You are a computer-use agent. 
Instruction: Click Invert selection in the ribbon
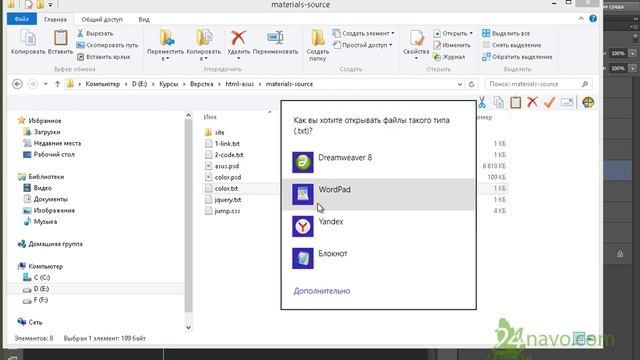517,57
